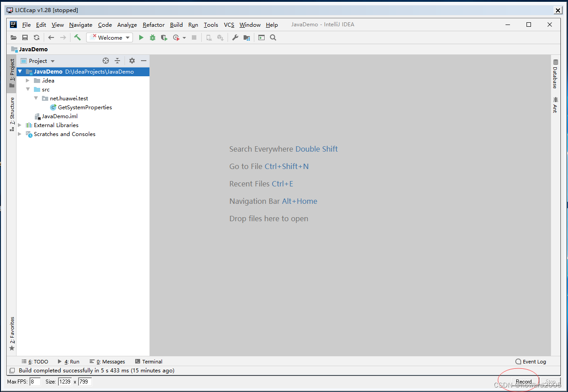
Task: Run with Coverage shield icon
Action: pyautogui.click(x=164, y=38)
